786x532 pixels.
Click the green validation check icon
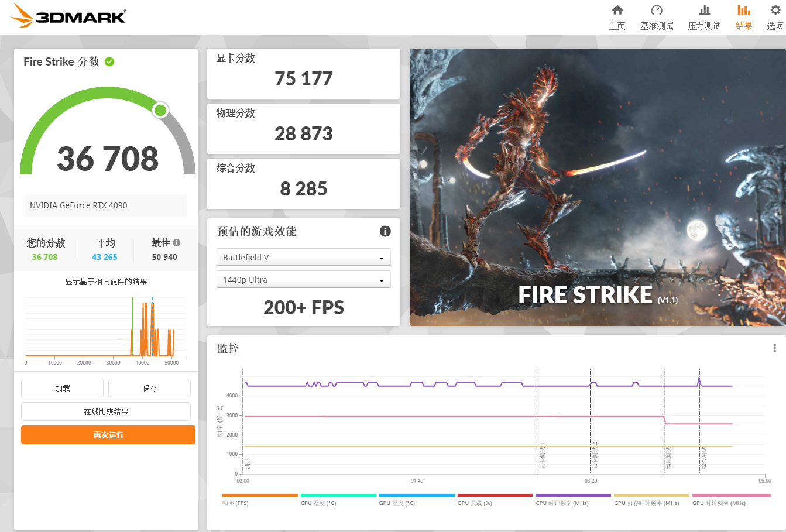[x=109, y=61]
